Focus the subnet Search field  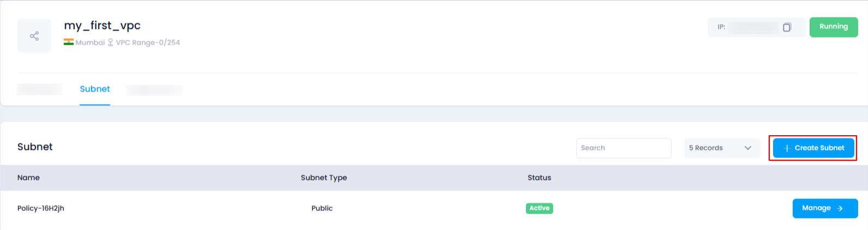click(x=624, y=148)
